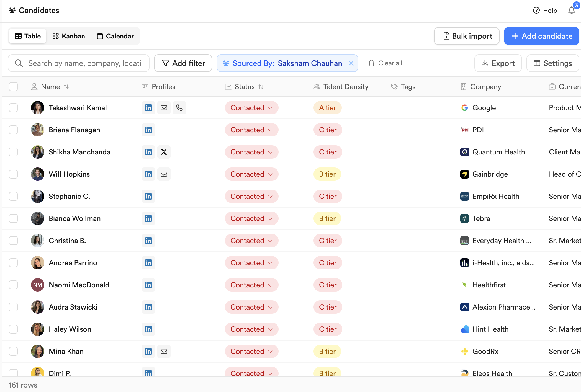The height and width of the screenshot is (392, 581).
Task: Click Mina Khan's email icon
Action: 164,351
